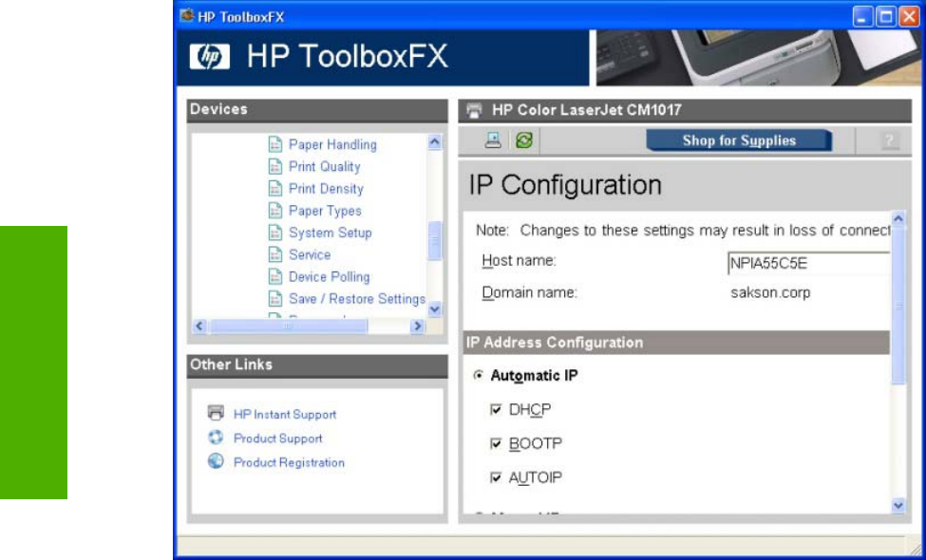This screenshot has width=926, height=560.
Task: Click the device status toolbar icon
Action: click(x=493, y=140)
